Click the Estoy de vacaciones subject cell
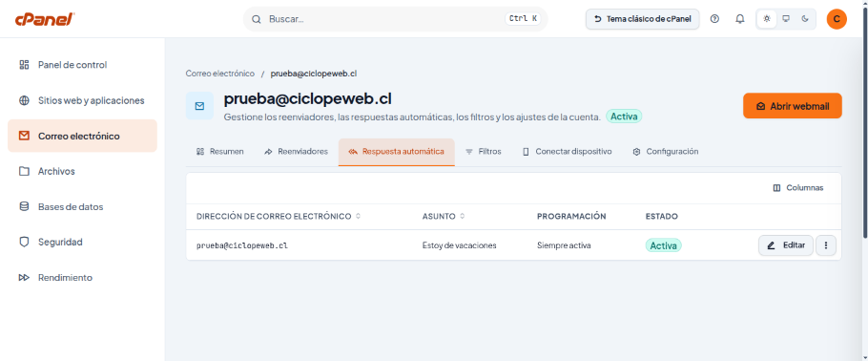Screen dimensions: 868x361 [x=460, y=245]
